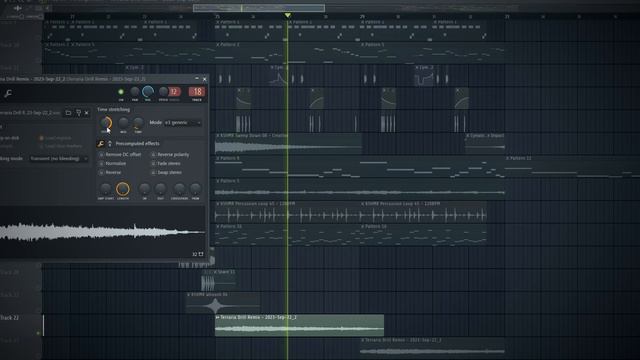Enable Remove DC offset option

[x=121, y=155]
